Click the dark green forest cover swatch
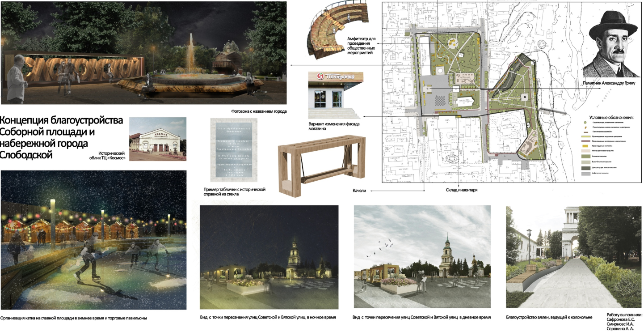Image resolution: width=644 pixels, height=336 pixels. (586, 168)
